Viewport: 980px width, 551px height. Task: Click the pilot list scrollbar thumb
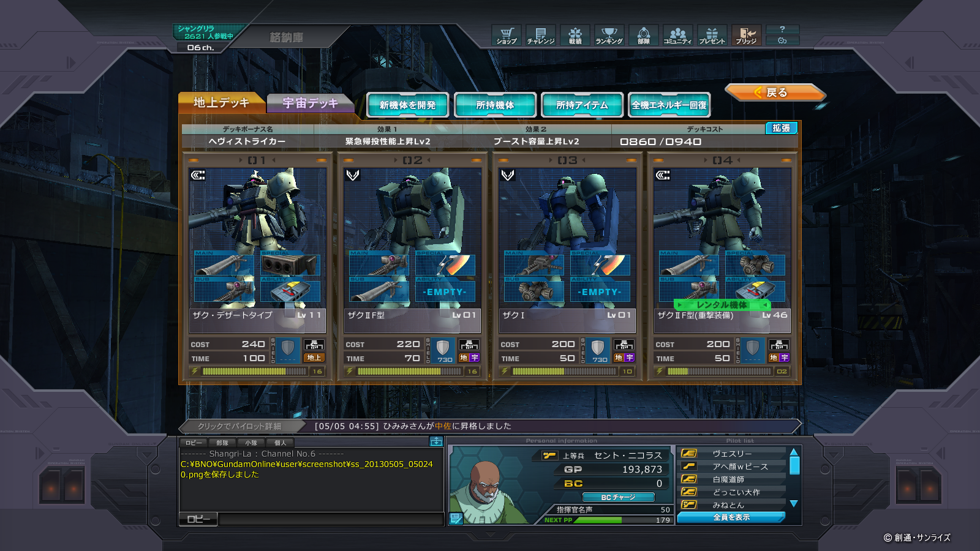(794, 465)
